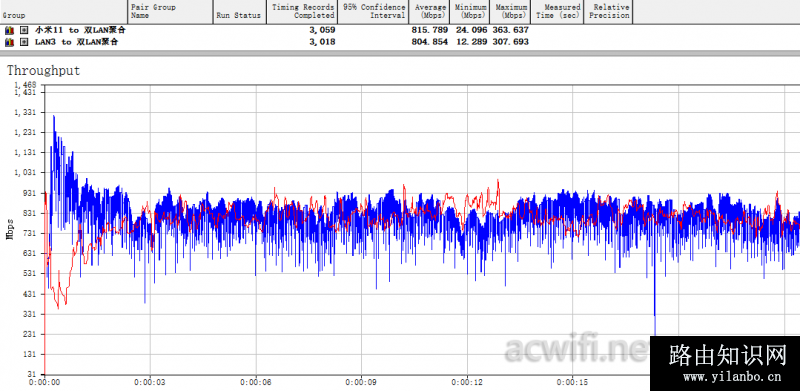The width and height of the screenshot is (800, 391).
Task: Click the 95% Confidence Interval column header
Action: tap(373, 12)
